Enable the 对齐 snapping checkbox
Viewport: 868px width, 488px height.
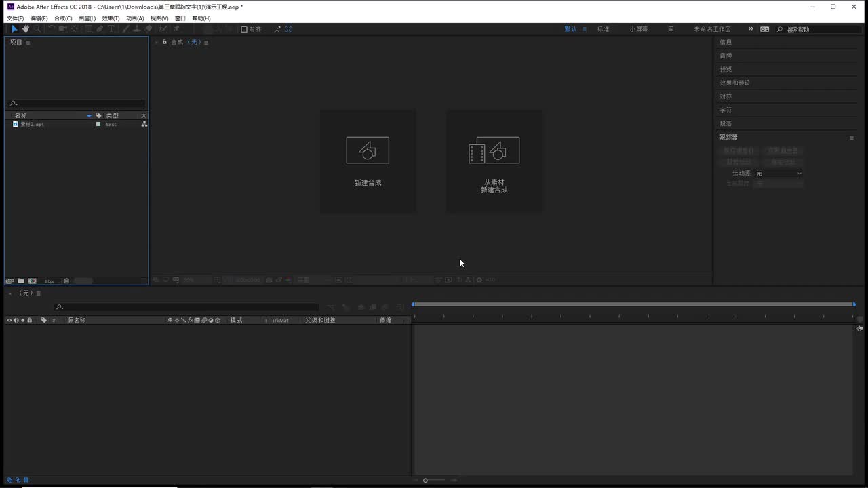tap(244, 29)
